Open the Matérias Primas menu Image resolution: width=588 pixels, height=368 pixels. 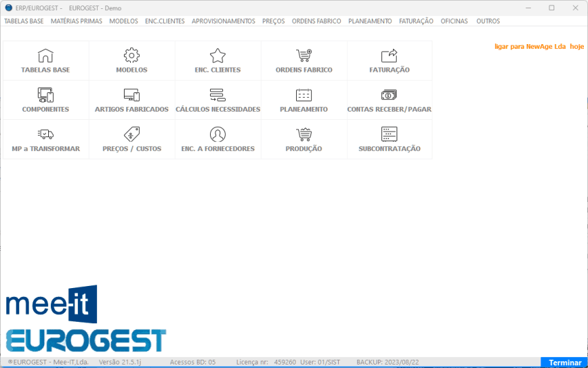(x=76, y=21)
